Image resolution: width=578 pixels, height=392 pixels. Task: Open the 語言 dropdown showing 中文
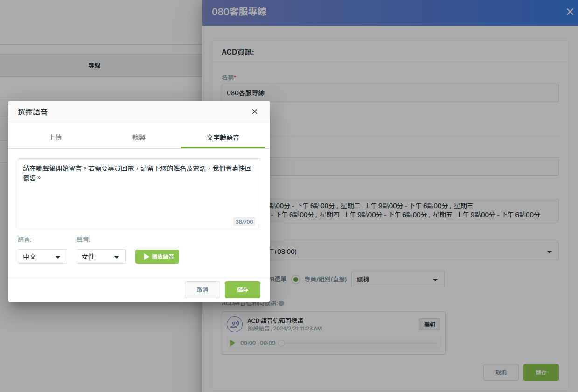point(42,257)
